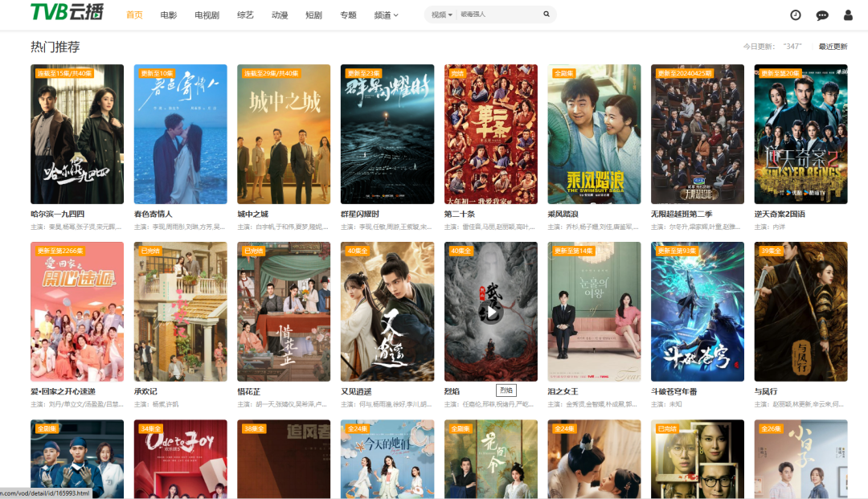Image resolution: width=868 pixels, height=499 pixels.
Task: Open 哈尔滨一九四四 poster
Action: (x=77, y=134)
